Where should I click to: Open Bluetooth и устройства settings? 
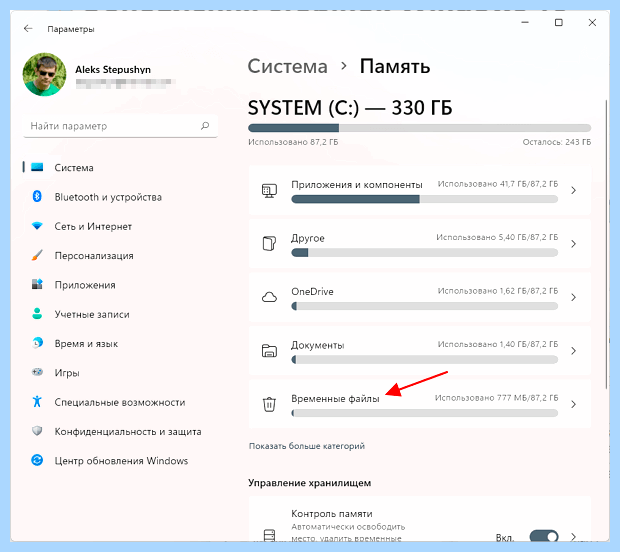pyautogui.click(x=120, y=197)
